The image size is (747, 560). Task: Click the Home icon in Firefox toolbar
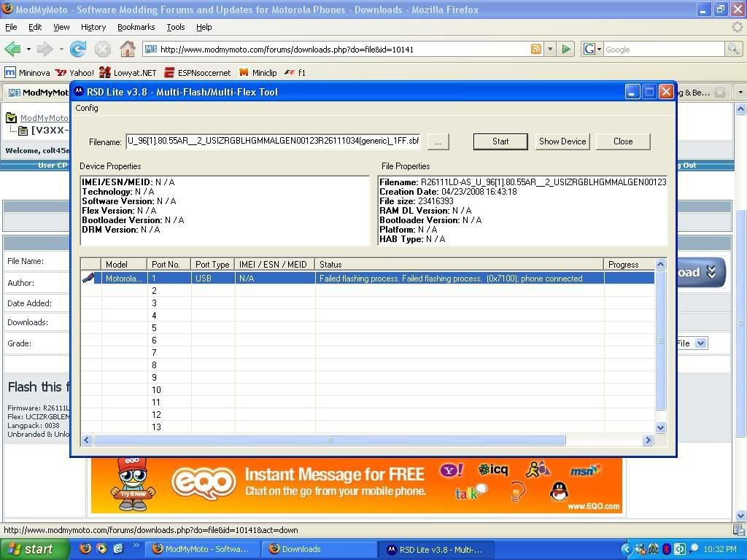[x=128, y=50]
